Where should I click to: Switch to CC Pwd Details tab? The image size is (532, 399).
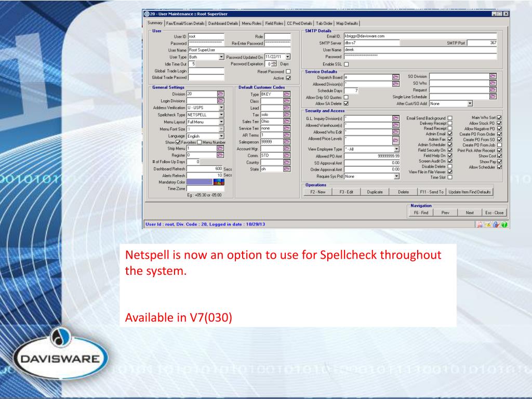pos(299,23)
